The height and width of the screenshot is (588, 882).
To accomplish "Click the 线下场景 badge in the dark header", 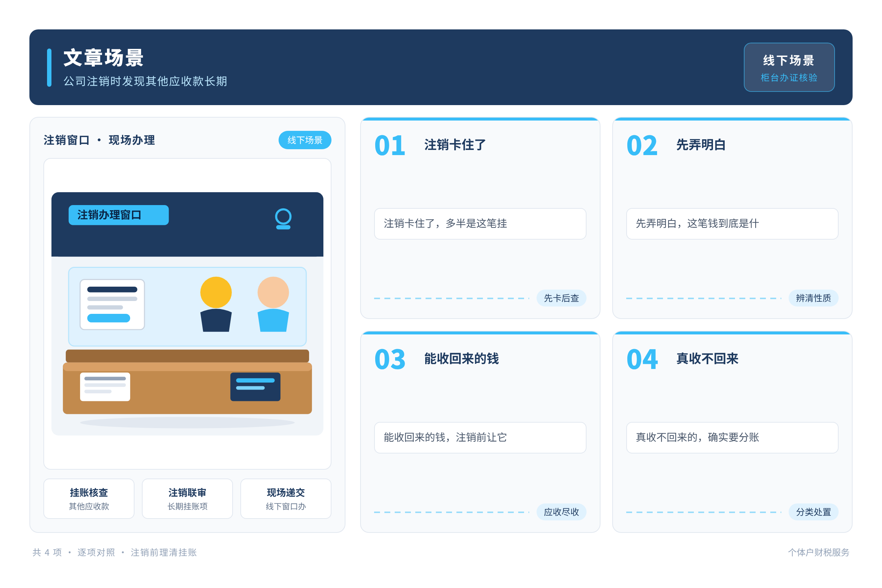I will coord(789,67).
